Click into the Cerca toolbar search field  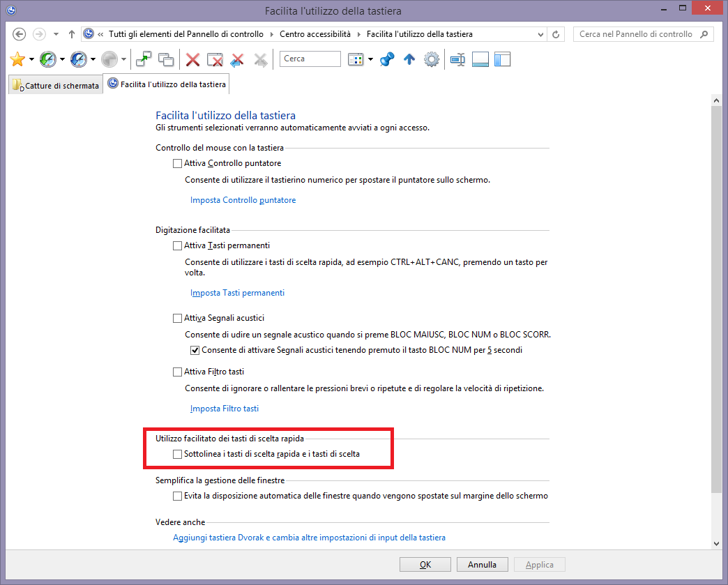[x=310, y=59]
